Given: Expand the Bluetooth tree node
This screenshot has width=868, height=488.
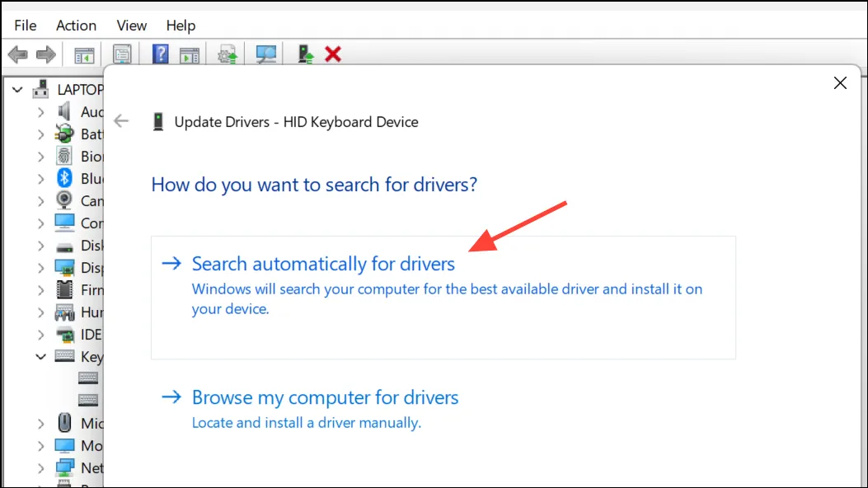Looking at the screenshot, I should (40, 179).
